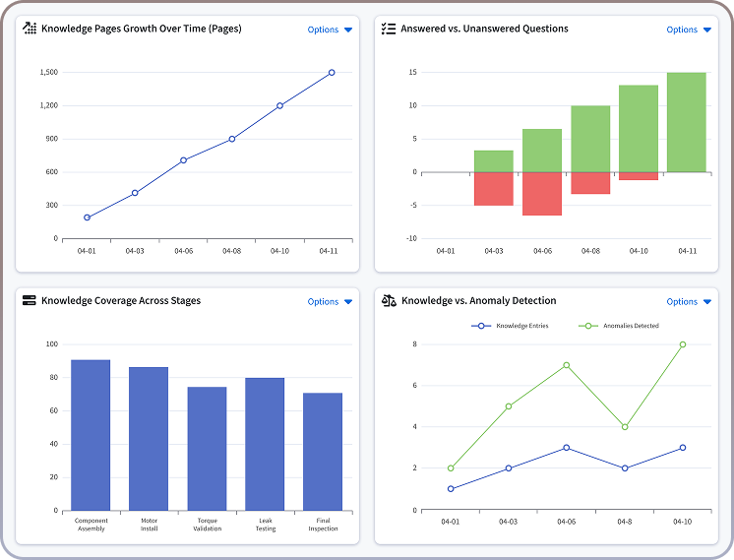Click the Knowledge Entries point at 04-06
This screenshot has width=734, height=560.
(x=567, y=448)
